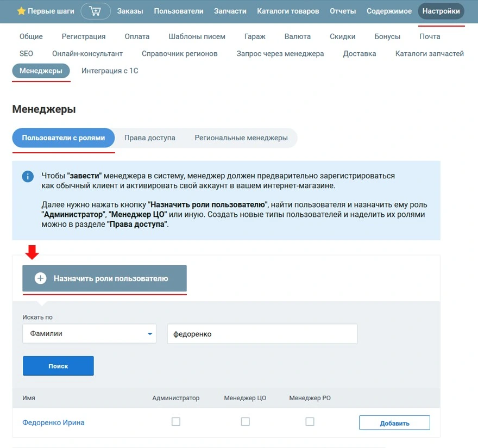Click the Добавить button for Федоренко Ирина
The width and height of the screenshot is (478, 448).
[x=394, y=423]
